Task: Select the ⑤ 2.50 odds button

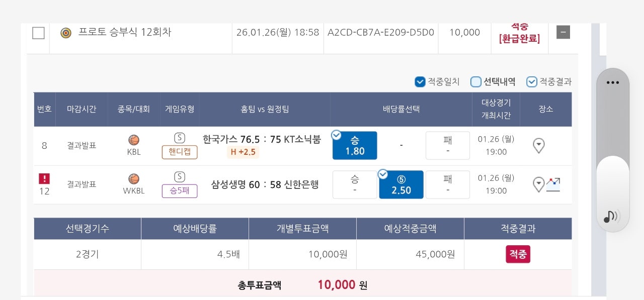Action: 401,185
